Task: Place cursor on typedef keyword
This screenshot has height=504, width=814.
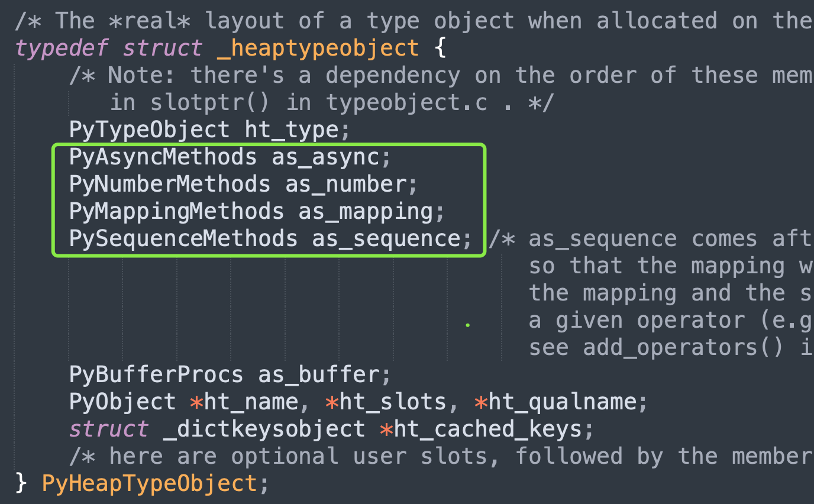Action: 62,48
